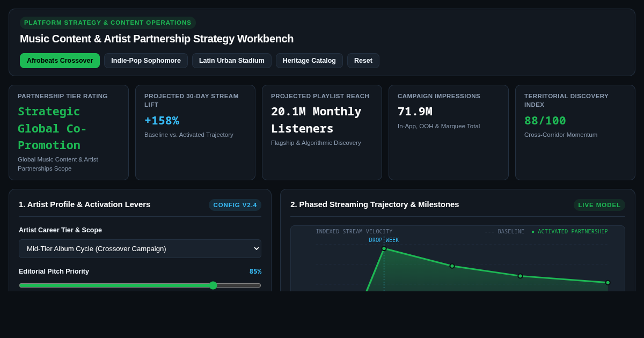Select the Afrobeats Crossover preset

pyautogui.click(x=60, y=61)
